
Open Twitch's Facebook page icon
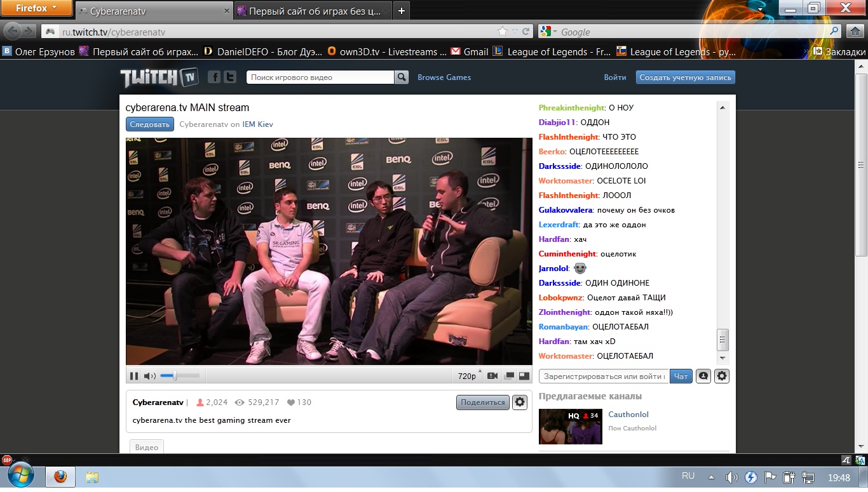(x=214, y=77)
